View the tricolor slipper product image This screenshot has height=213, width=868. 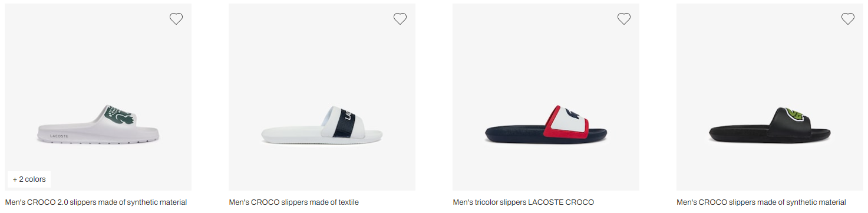click(546, 97)
